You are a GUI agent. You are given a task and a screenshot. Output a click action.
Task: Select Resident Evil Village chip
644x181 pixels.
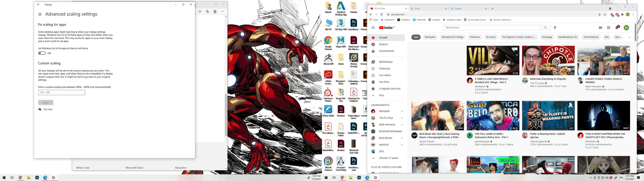point(452,37)
